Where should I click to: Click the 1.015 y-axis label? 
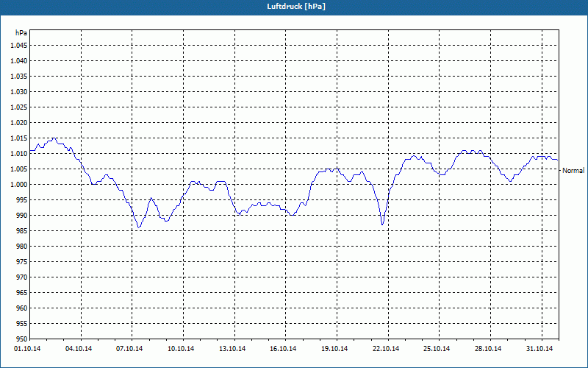(x=19, y=138)
